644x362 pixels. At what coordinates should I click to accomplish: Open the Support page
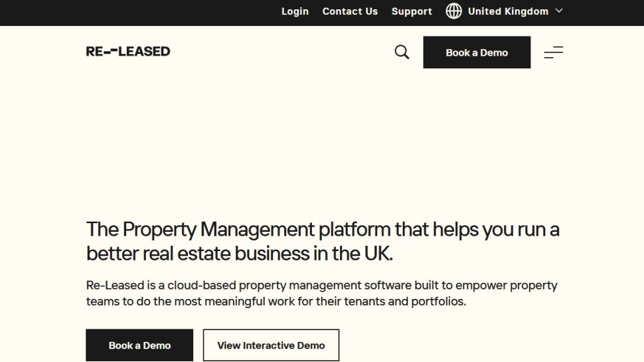pos(412,11)
